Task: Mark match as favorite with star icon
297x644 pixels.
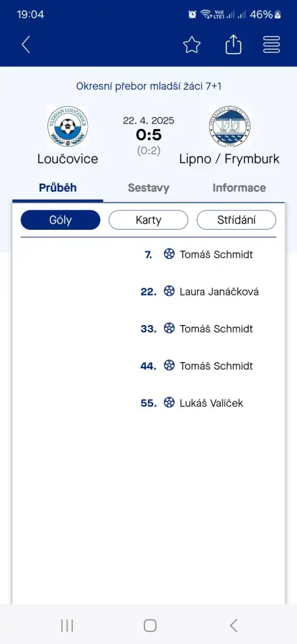Action: click(x=192, y=45)
